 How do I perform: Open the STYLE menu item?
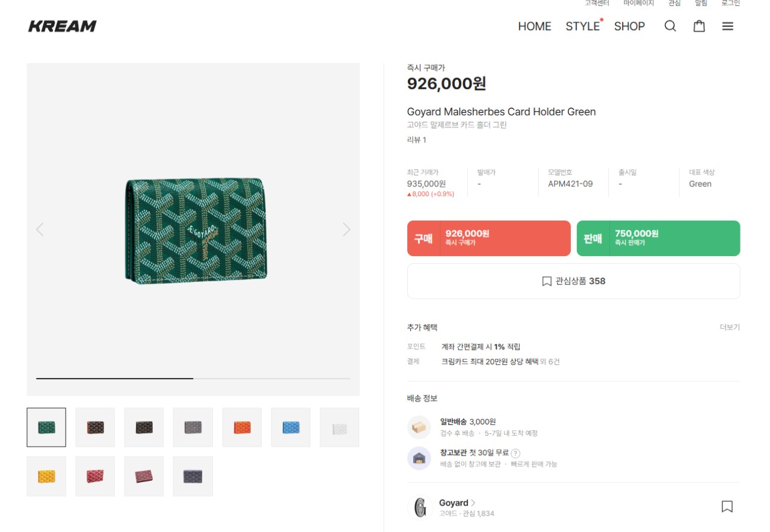(x=582, y=26)
